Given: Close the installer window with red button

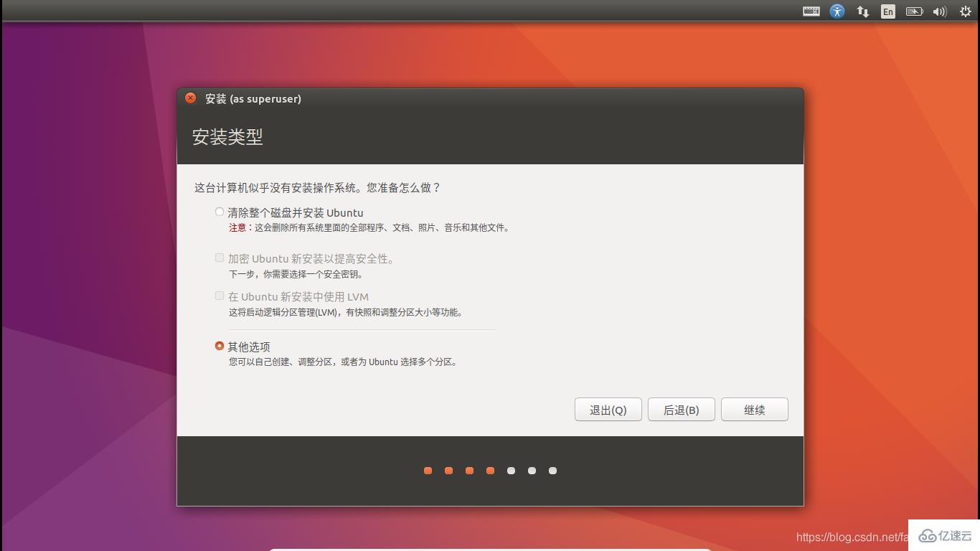Looking at the screenshot, I should coord(190,98).
